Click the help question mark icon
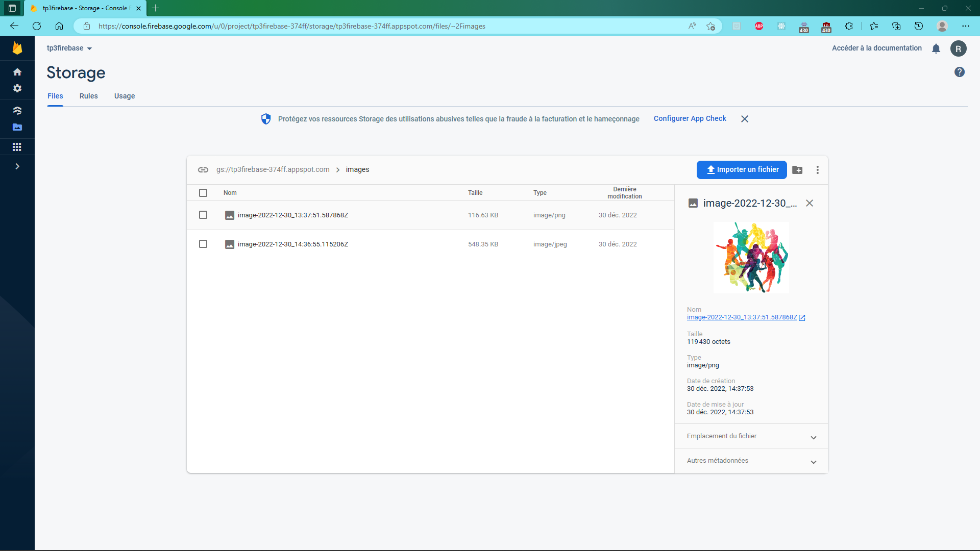This screenshot has width=980, height=551. (x=959, y=72)
